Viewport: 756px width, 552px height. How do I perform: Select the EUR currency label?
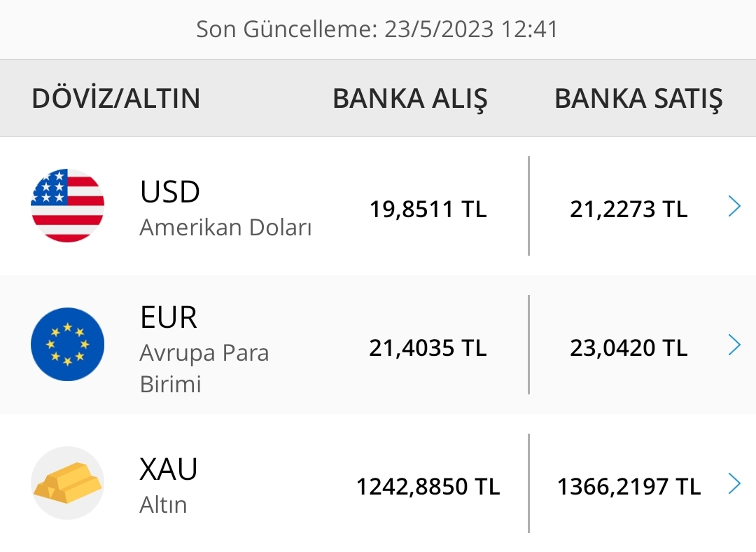tap(168, 317)
